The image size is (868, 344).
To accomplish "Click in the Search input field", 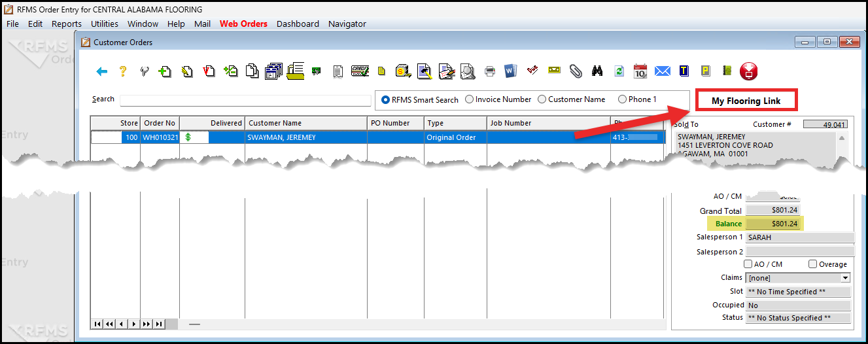I will [245, 100].
